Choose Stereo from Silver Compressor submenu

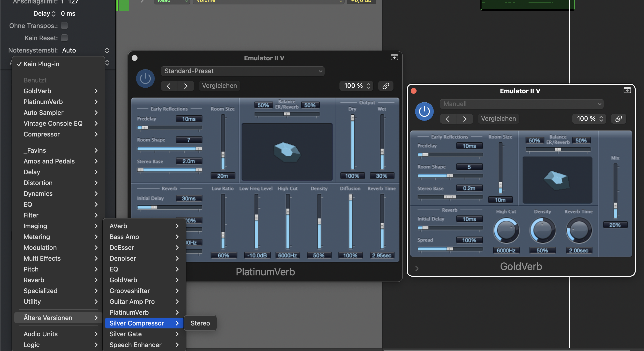pyautogui.click(x=200, y=323)
